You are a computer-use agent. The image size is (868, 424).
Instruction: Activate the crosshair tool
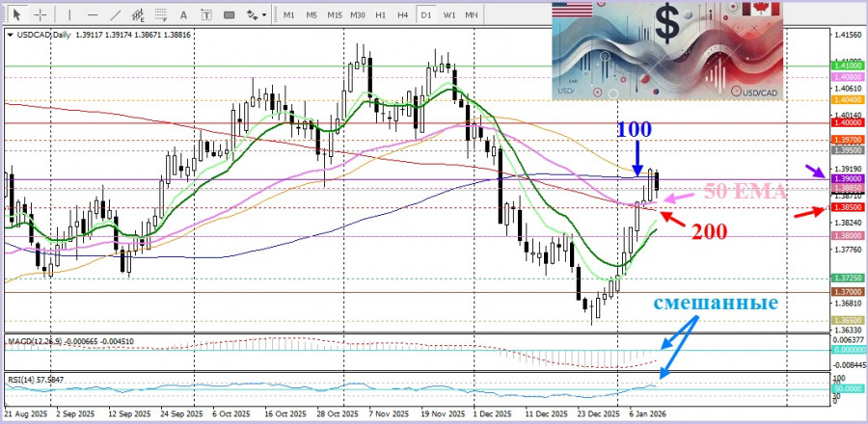coord(40,14)
